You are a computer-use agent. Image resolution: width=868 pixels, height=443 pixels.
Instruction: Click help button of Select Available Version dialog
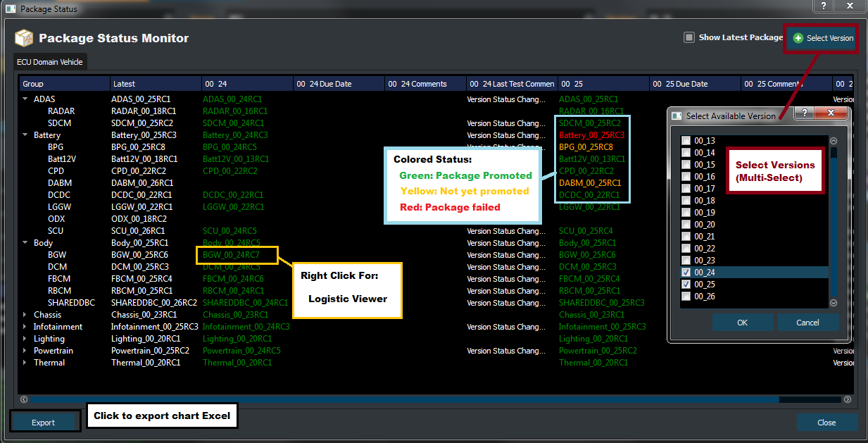point(805,113)
